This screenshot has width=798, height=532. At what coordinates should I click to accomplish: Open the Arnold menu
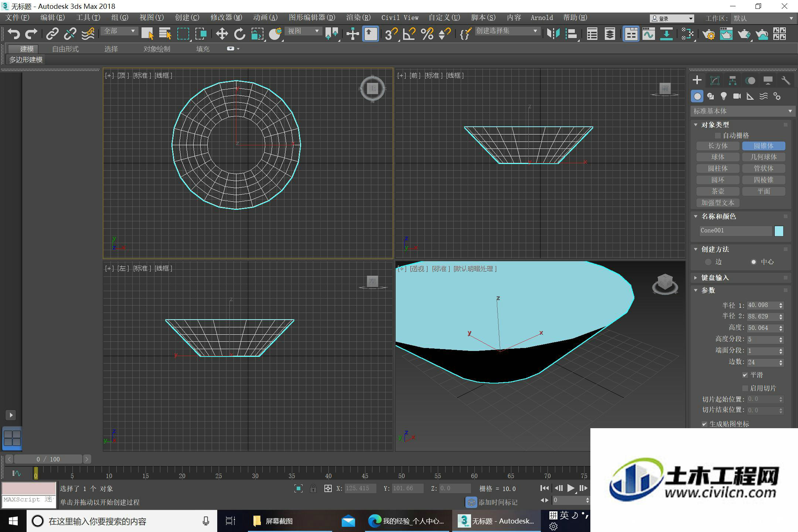click(542, 18)
